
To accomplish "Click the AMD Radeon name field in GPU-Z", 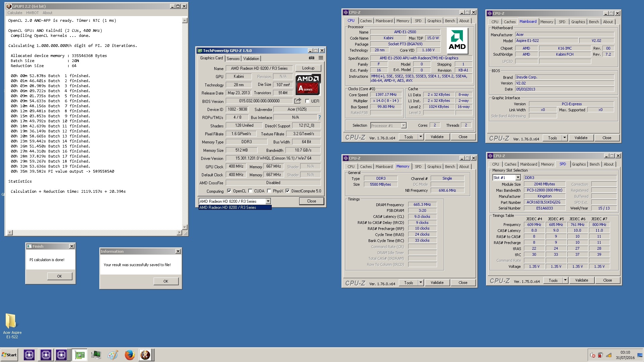I will [x=259, y=68].
